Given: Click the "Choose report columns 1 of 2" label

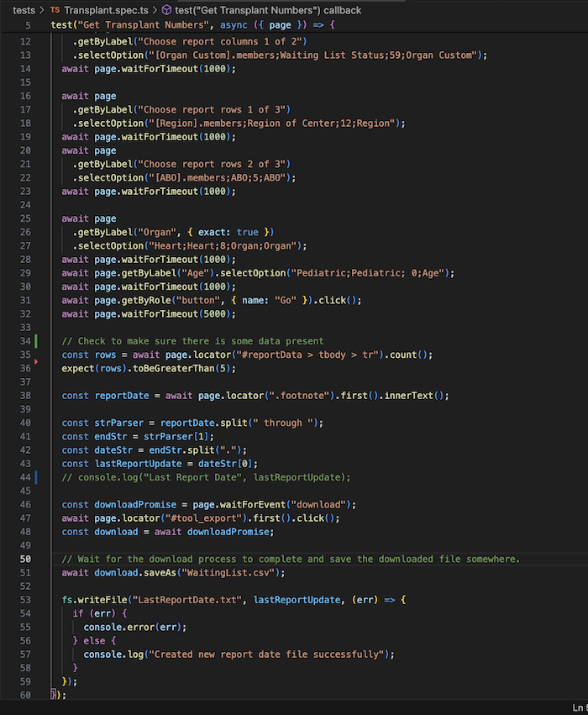Looking at the screenshot, I should (x=220, y=41).
